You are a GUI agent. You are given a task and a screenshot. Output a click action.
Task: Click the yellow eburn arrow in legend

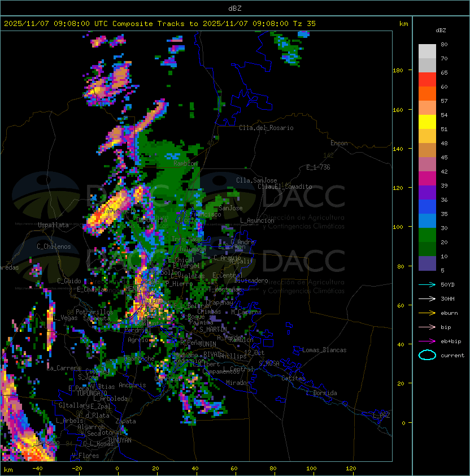tap(427, 313)
